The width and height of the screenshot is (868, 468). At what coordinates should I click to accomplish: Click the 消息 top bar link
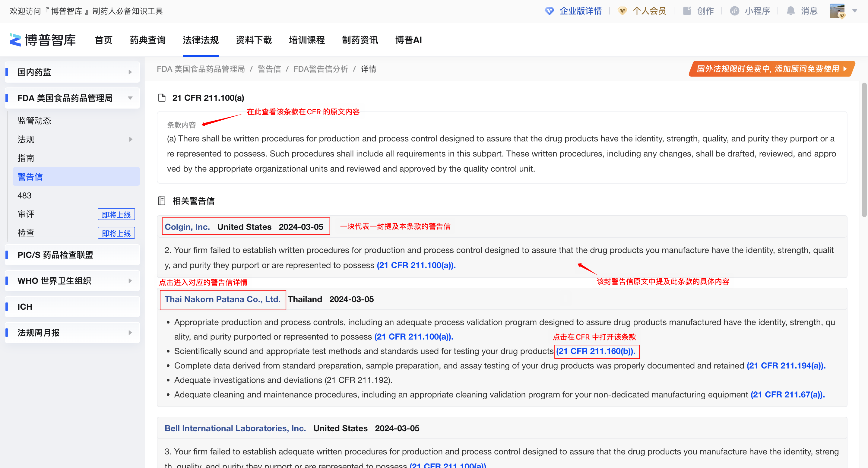coord(809,11)
